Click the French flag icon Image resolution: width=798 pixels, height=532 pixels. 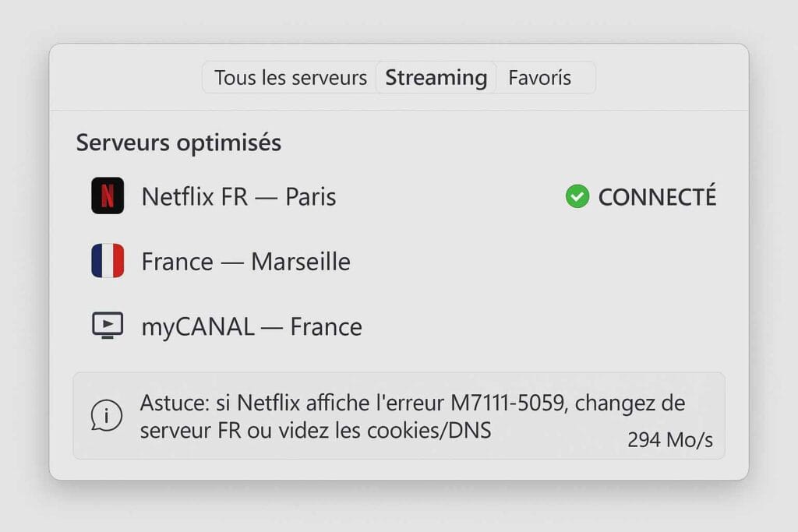(108, 261)
